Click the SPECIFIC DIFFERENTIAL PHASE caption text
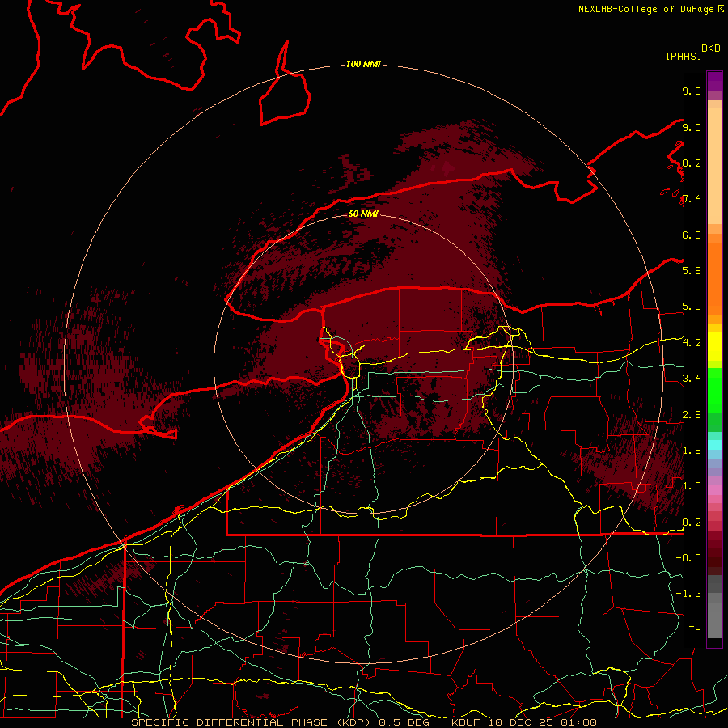 pyautogui.click(x=230, y=722)
